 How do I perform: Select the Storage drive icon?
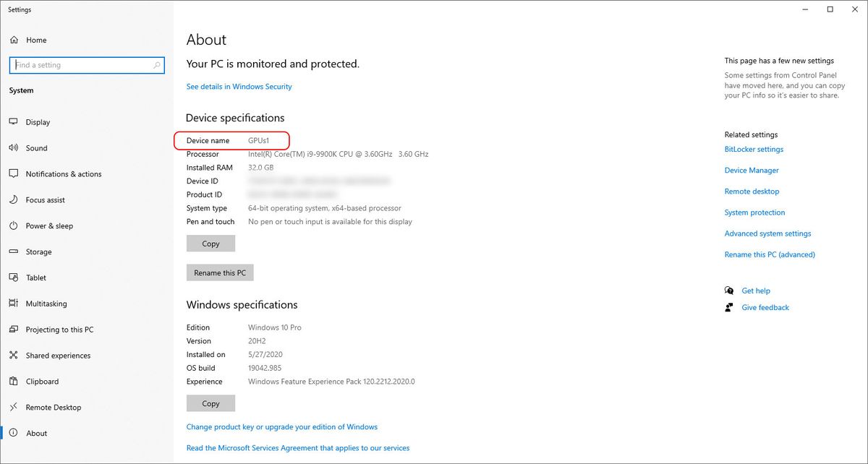click(x=13, y=252)
